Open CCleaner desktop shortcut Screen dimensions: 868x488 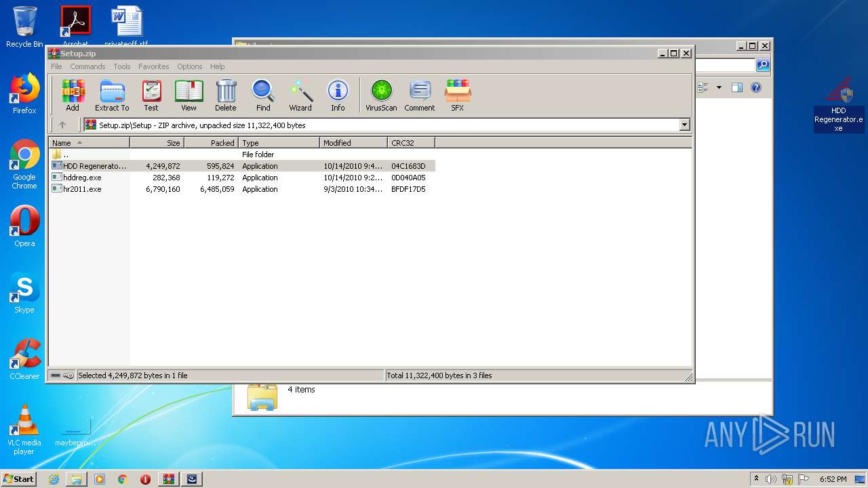pos(24,359)
